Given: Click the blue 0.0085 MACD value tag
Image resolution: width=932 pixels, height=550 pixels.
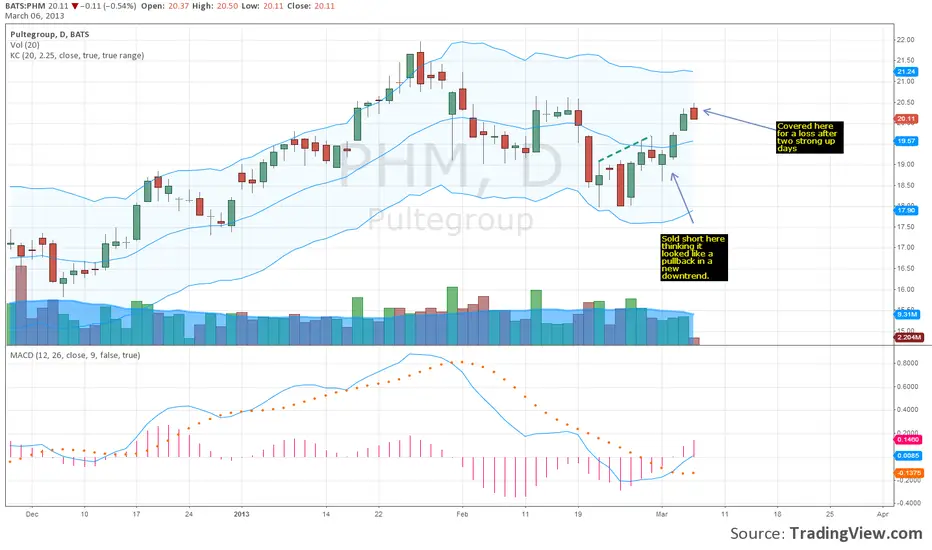Looking at the screenshot, I should (908, 455).
